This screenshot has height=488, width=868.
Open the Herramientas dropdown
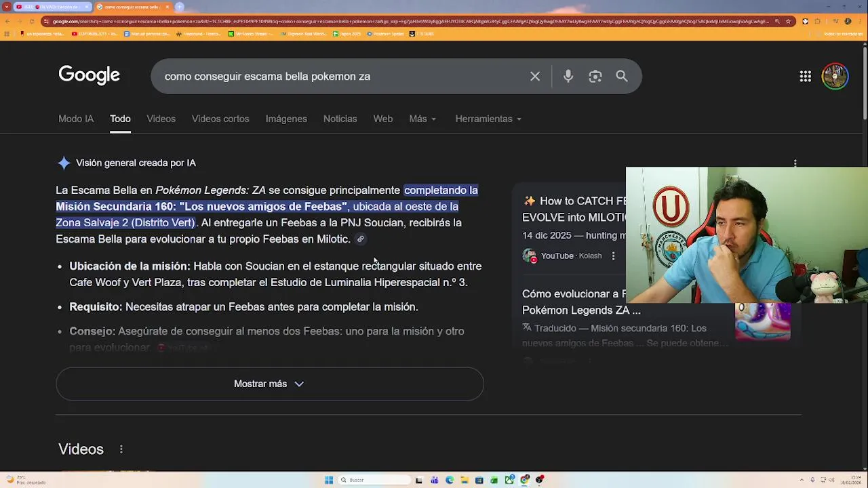click(x=488, y=119)
